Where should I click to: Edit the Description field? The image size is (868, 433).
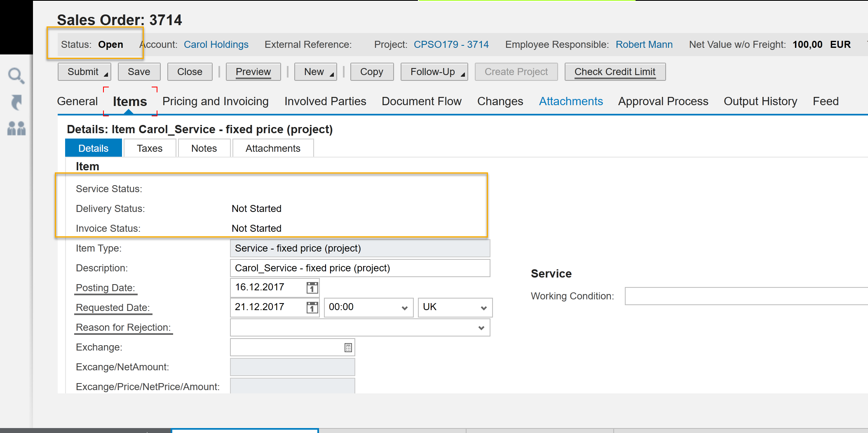point(360,268)
